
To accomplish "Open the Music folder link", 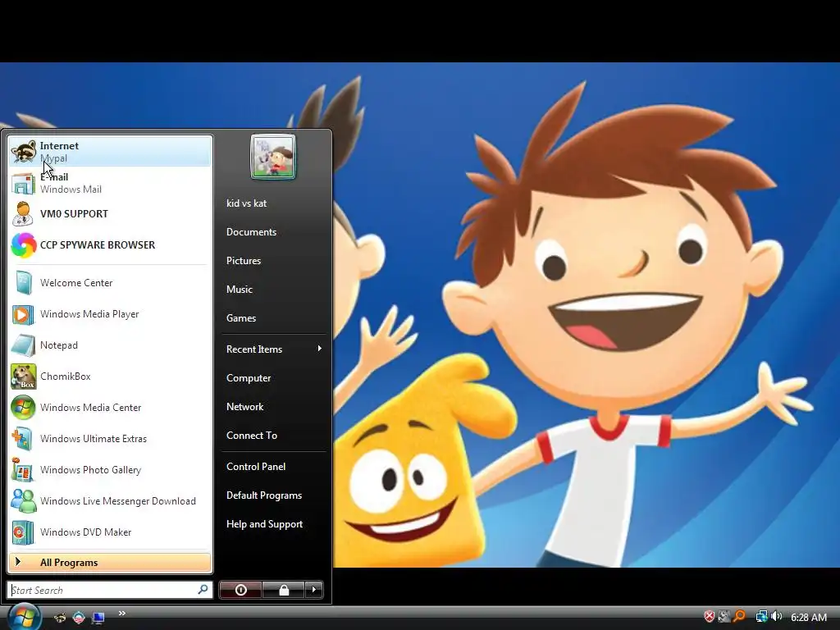I will coord(274,290).
